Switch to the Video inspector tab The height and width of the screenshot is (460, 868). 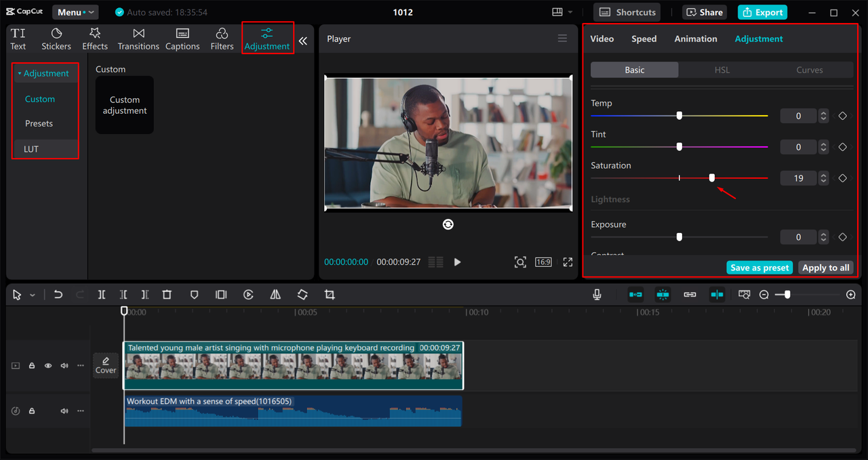[601, 39]
